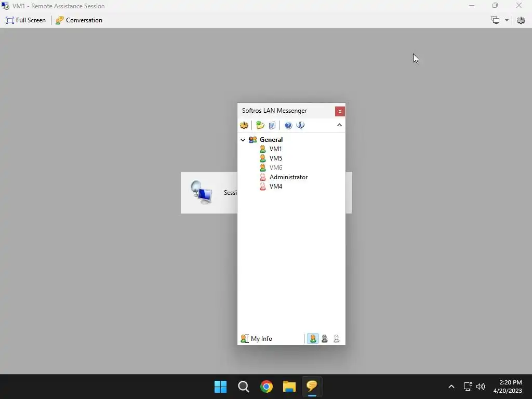Click the volume speaker tray icon

[x=481, y=387]
